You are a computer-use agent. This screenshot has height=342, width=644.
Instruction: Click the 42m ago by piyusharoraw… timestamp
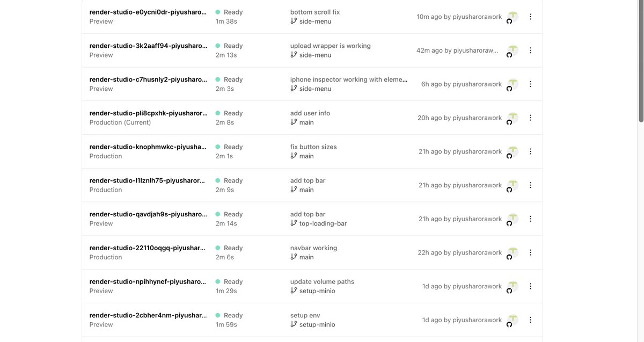(x=458, y=50)
